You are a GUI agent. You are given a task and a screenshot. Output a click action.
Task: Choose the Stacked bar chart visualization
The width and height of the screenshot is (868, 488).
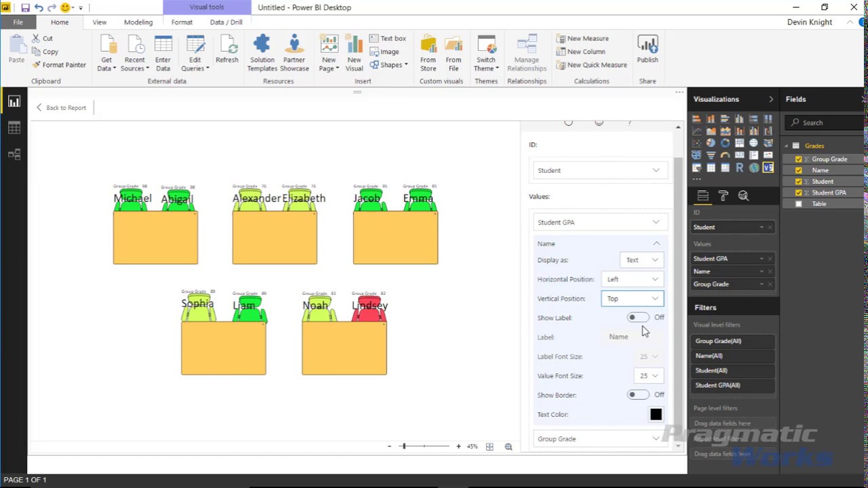coord(696,119)
